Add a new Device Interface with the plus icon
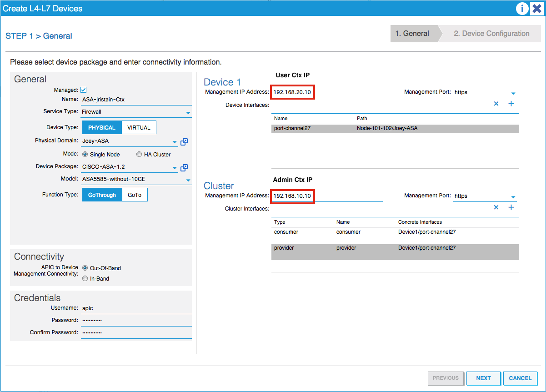 click(x=511, y=104)
